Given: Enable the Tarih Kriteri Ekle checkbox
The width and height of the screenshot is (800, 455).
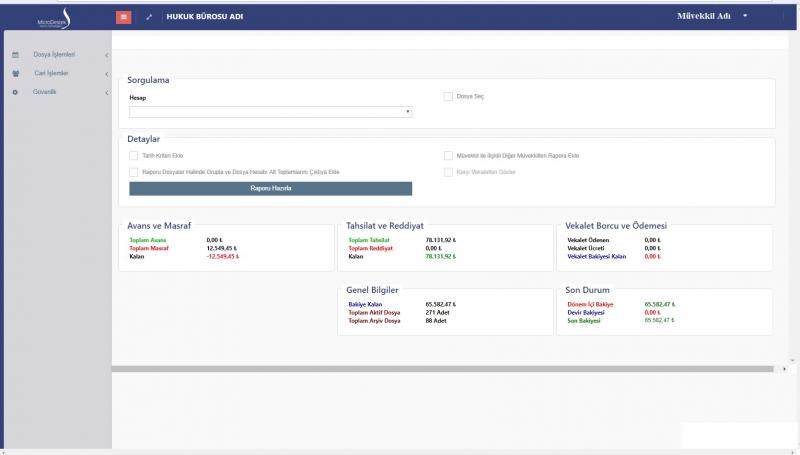Looking at the screenshot, I should 133,155.
